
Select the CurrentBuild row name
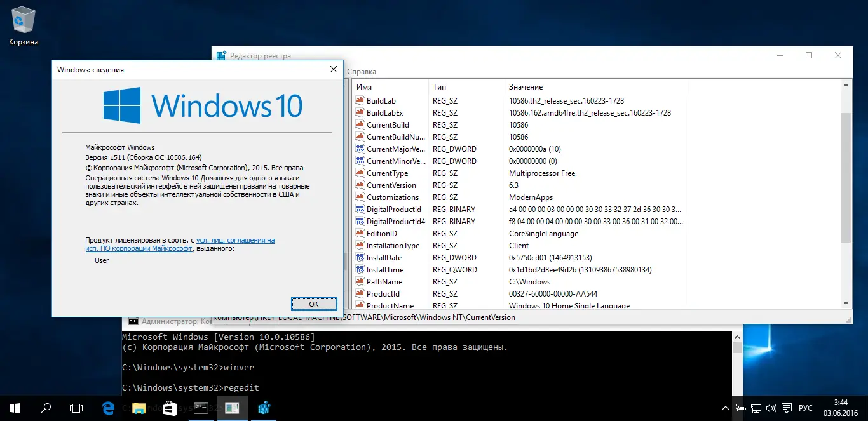(388, 125)
